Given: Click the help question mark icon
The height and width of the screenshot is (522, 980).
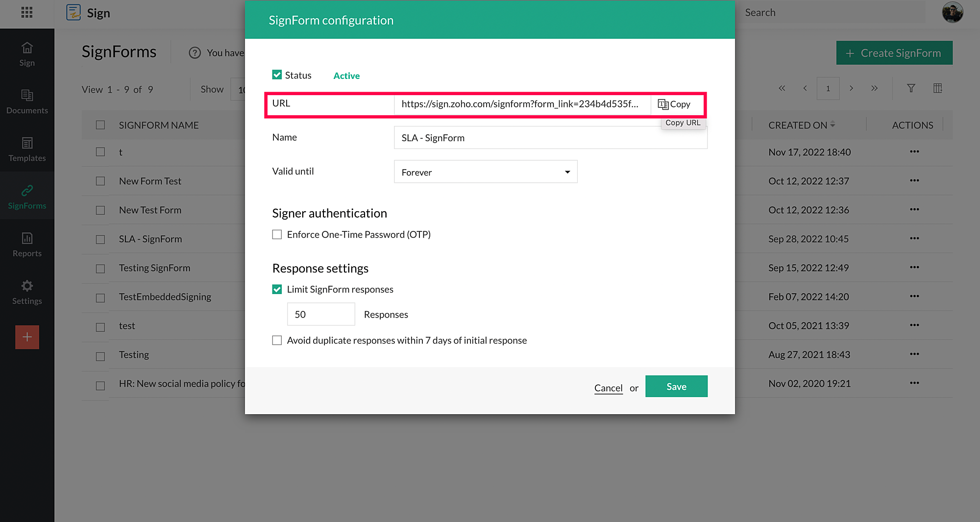Looking at the screenshot, I should (195, 53).
